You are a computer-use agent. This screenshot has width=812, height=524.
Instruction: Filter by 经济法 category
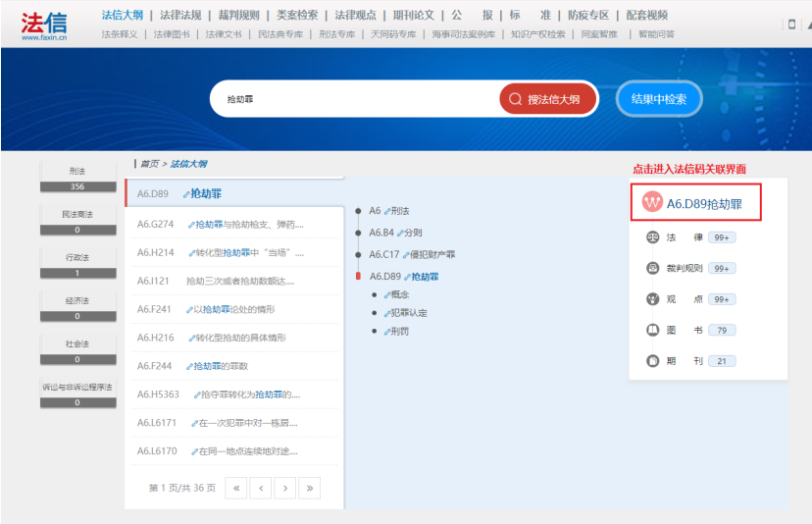(x=77, y=307)
